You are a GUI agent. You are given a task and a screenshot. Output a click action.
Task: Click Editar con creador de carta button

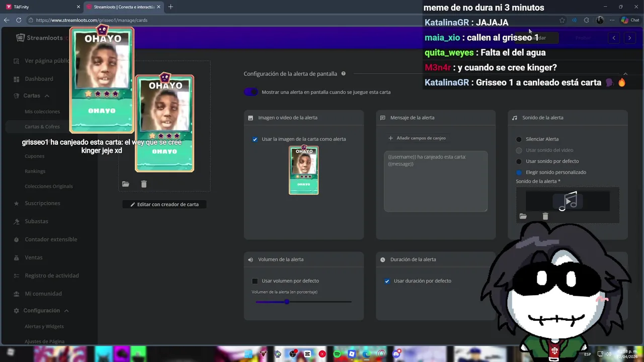165,205
